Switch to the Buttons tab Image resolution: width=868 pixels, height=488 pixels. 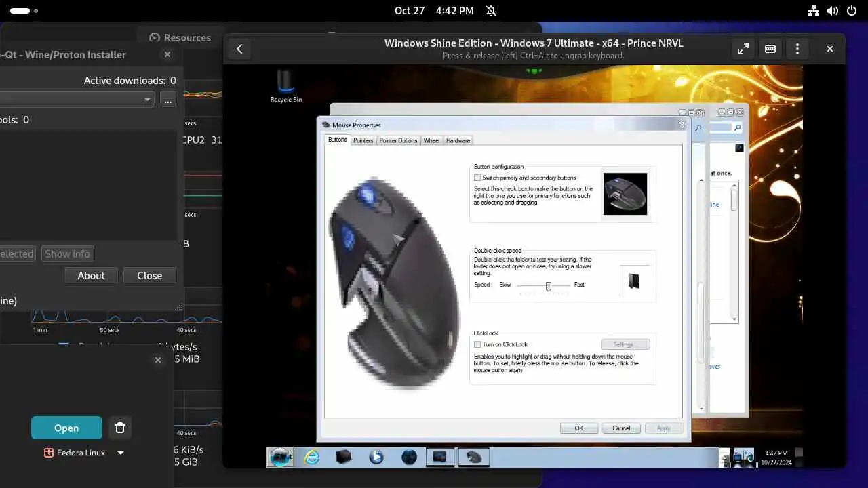(337, 140)
